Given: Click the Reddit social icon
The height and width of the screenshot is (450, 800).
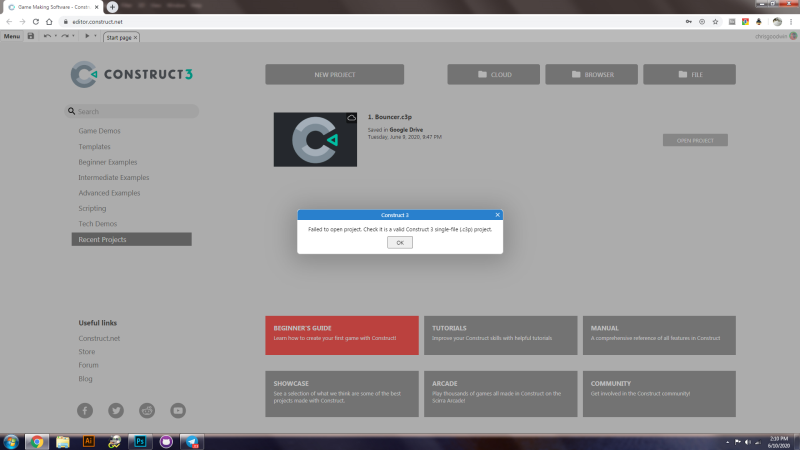Looking at the screenshot, I should pyautogui.click(x=147, y=411).
